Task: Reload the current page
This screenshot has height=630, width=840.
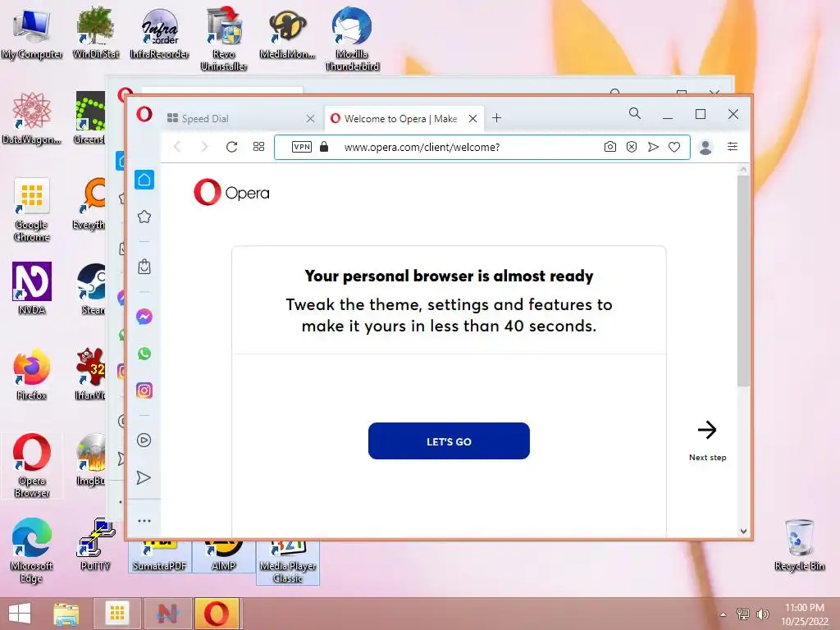Action: (x=231, y=147)
